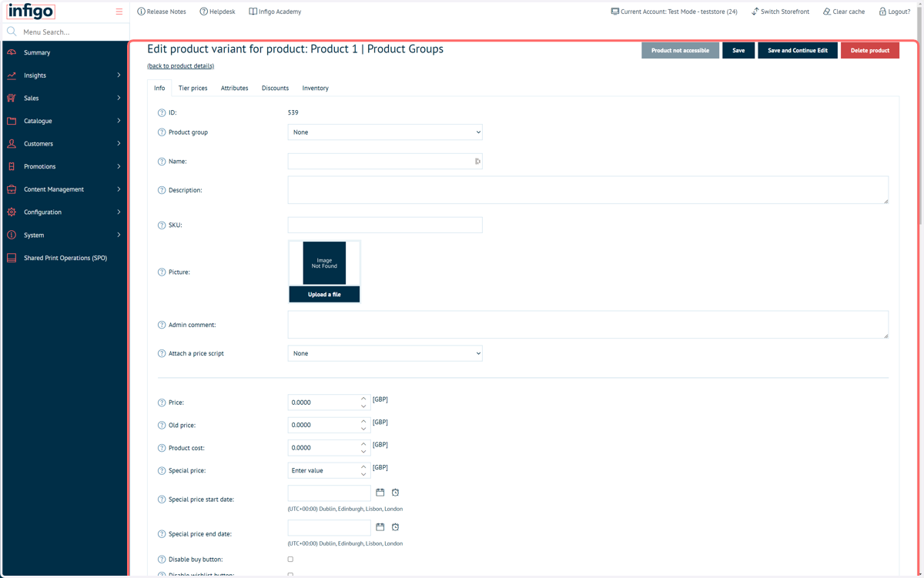
Task: Click help icon next to Old price
Action: (x=162, y=425)
